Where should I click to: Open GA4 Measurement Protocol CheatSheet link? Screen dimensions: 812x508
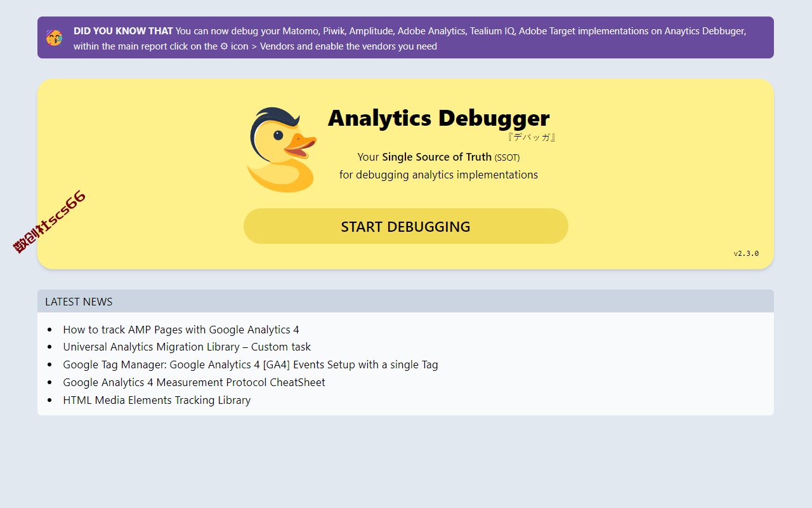194,382
